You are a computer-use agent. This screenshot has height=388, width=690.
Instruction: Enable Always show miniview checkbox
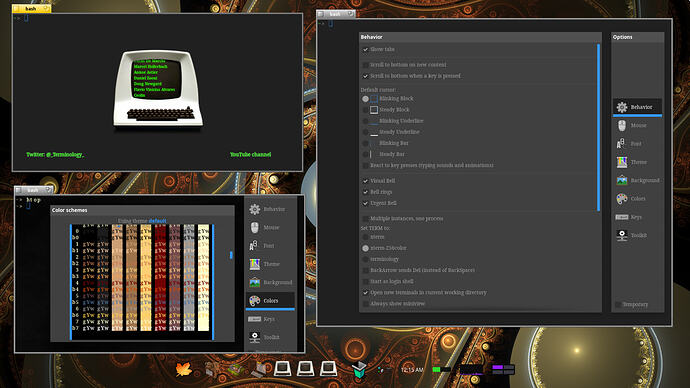[365, 304]
